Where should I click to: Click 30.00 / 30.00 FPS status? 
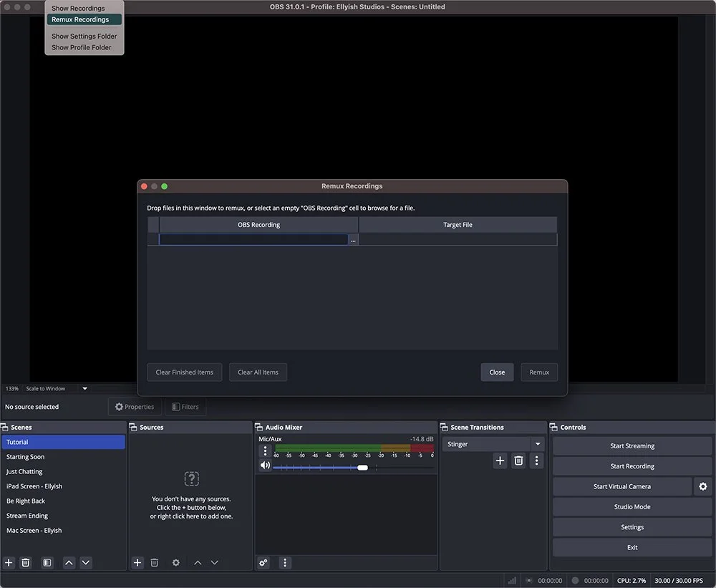tap(679, 581)
